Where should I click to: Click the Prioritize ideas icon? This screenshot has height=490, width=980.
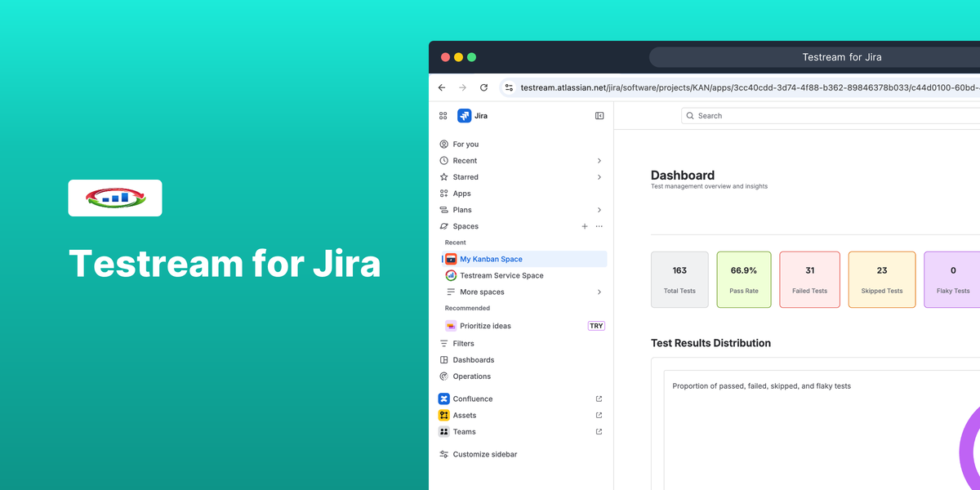(451, 326)
